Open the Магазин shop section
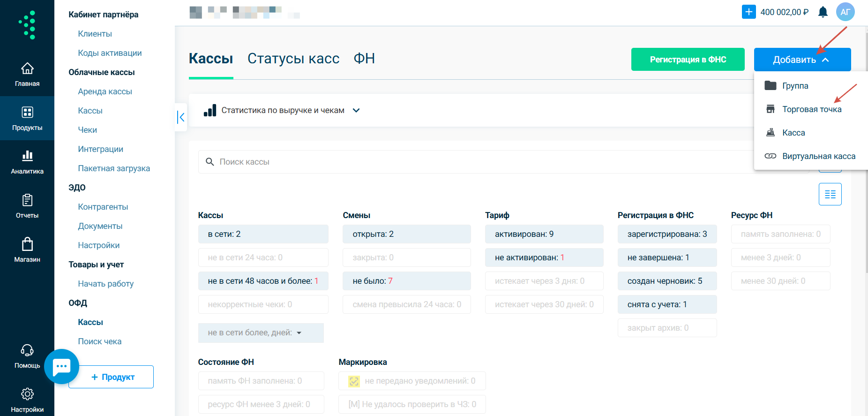868x416 pixels. (x=27, y=250)
